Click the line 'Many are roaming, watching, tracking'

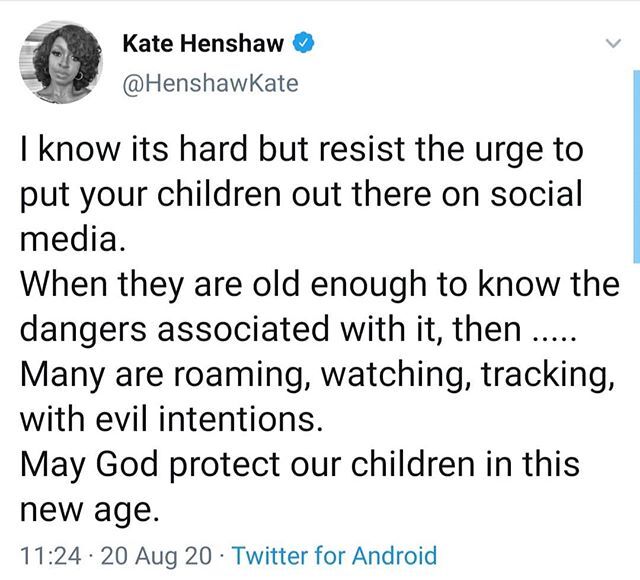point(317,375)
